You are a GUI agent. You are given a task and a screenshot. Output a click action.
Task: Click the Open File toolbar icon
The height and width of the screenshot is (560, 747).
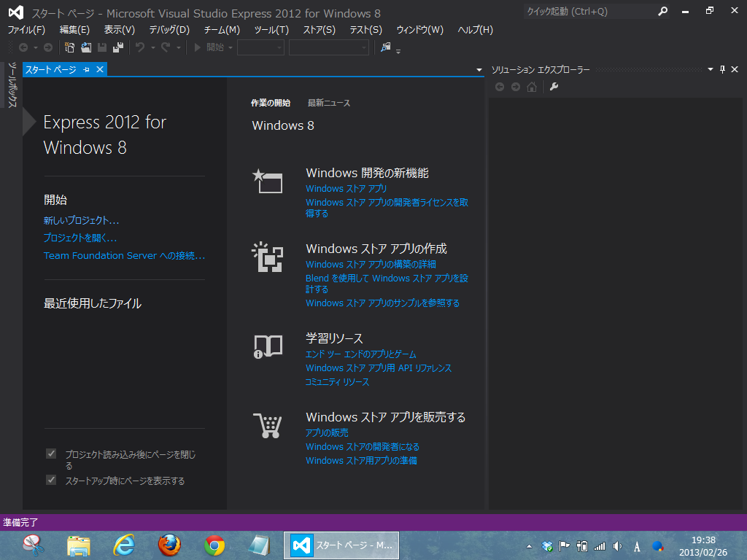click(x=86, y=47)
